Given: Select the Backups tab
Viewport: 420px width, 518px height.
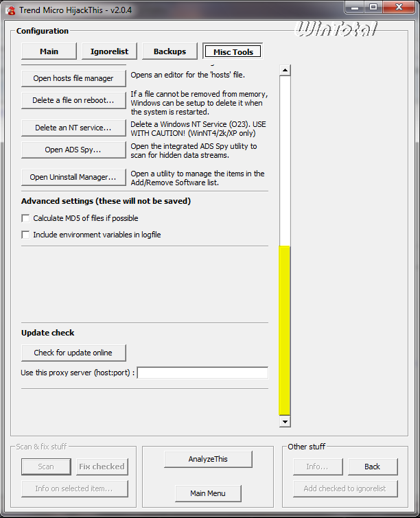Looking at the screenshot, I should tap(170, 51).
